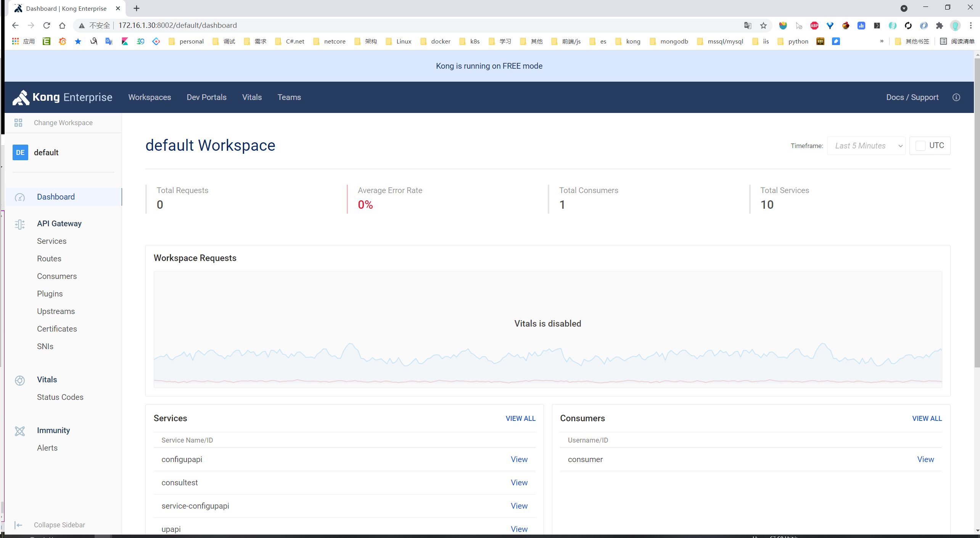Screen dimensions: 980x538
Task: View the service-configupapi service
Action: click(519, 506)
